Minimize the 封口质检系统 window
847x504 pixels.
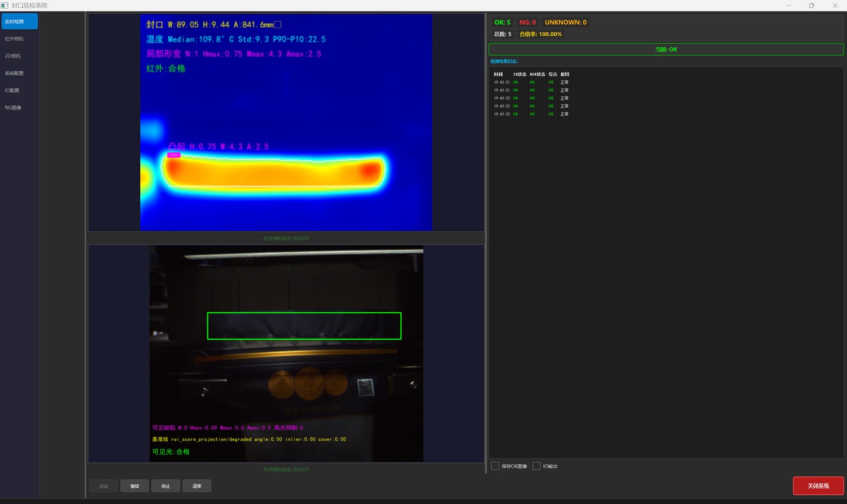point(790,5)
